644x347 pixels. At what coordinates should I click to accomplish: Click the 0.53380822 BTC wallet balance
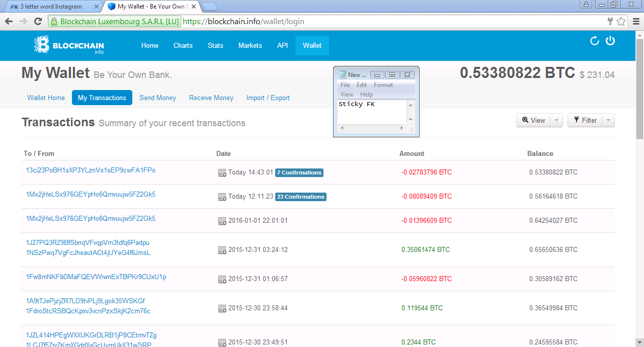[x=517, y=73]
